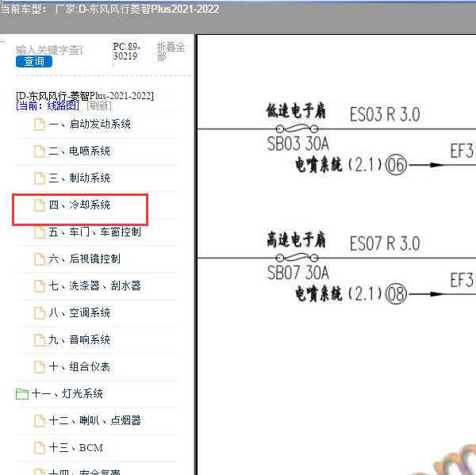476x475 pixels.
Task: Open 九、音响系统 tree item
Action: coord(79,339)
